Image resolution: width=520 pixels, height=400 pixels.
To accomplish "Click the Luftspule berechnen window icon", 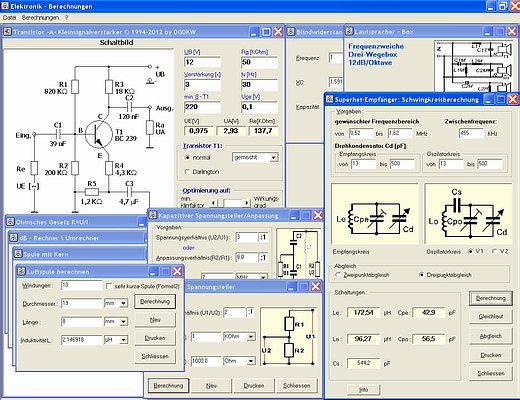I will click(x=21, y=271).
